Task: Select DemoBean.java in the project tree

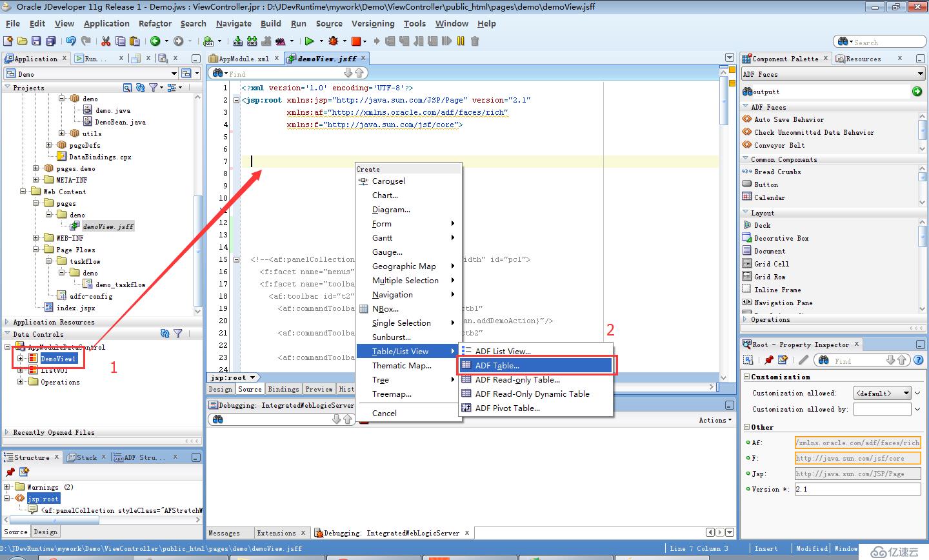Action: 120,122
